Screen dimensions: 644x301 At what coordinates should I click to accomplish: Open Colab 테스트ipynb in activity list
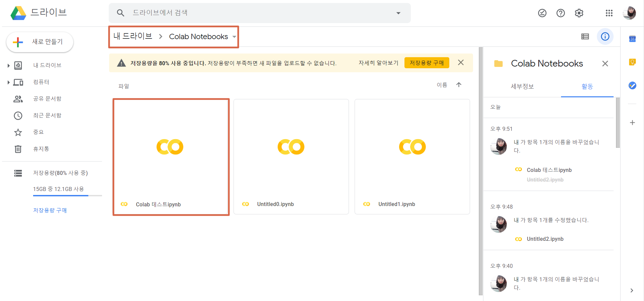pyautogui.click(x=549, y=170)
